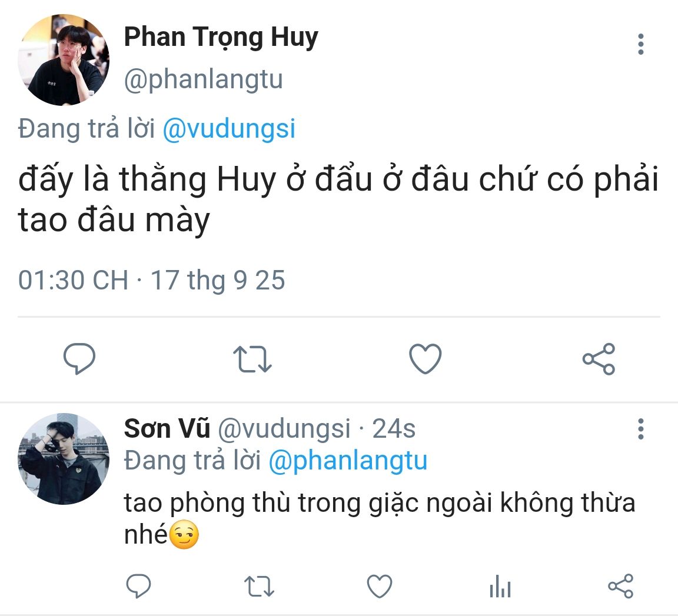Reply to Phan Trọng Huy's tweet
The width and height of the screenshot is (678, 616).
79,358
